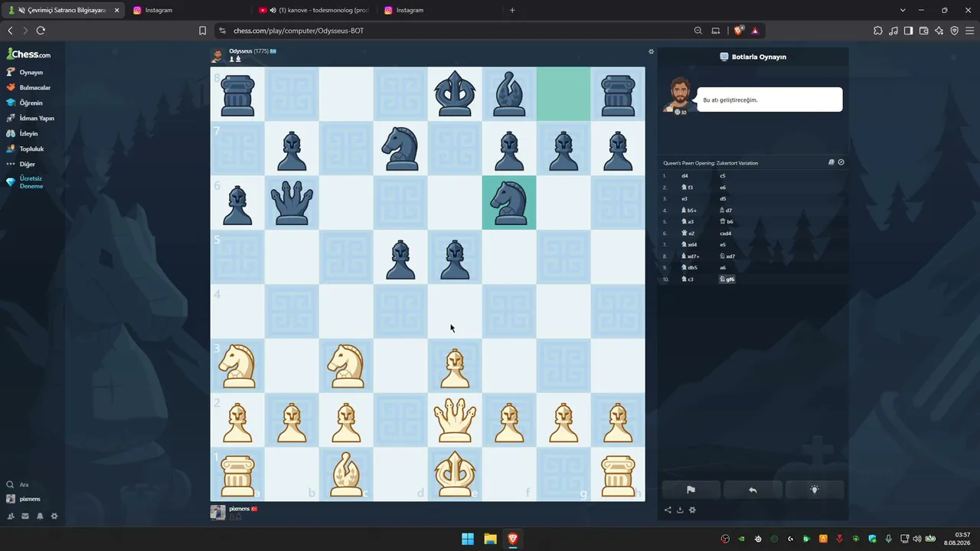980x551 pixels.
Task: Open the İzleyin (Watch) sidebar menu
Action: [x=22, y=133]
